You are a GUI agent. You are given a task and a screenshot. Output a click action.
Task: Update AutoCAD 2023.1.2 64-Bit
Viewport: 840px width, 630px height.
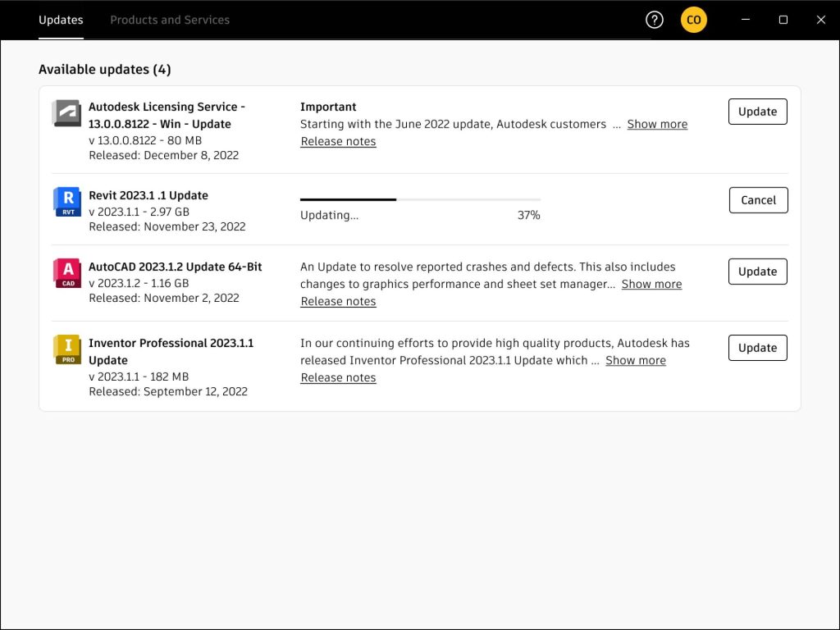(x=757, y=272)
